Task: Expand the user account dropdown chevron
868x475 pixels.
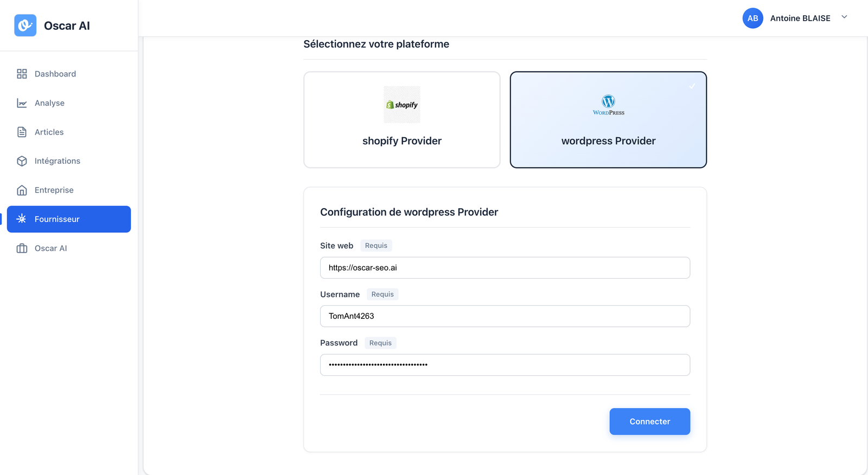Action: tap(844, 17)
